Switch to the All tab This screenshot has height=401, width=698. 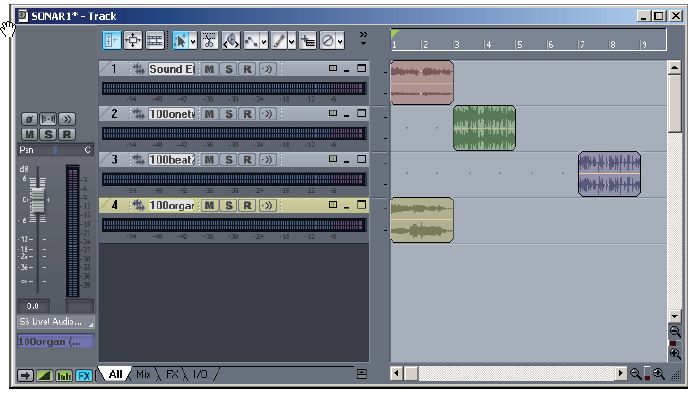pos(115,374)
